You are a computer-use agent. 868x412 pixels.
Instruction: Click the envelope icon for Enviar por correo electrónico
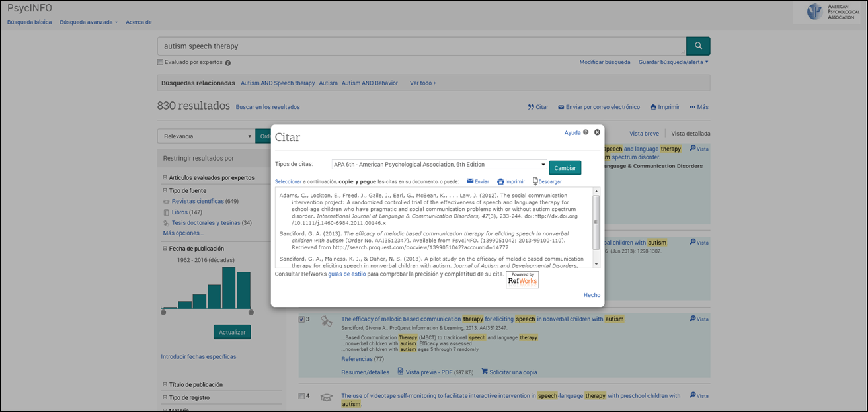561,107
